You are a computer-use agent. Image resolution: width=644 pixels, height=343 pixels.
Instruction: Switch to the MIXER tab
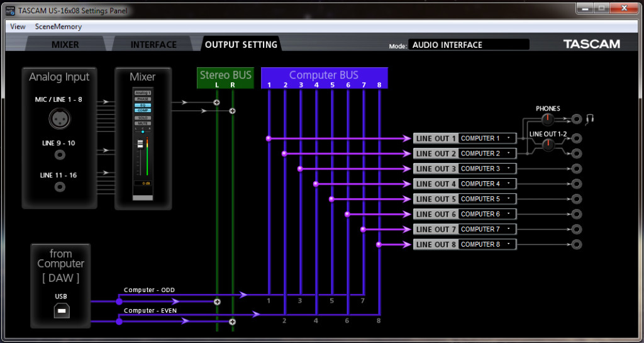point(65,44)
